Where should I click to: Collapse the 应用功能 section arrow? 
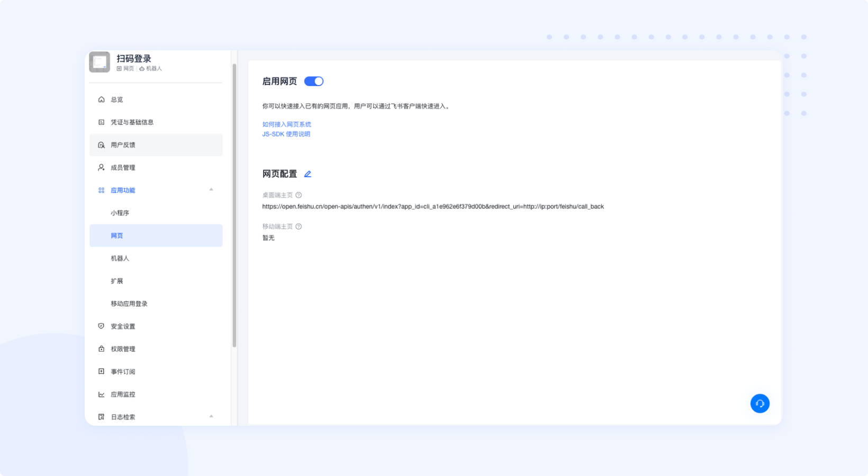tap(211, 189)
